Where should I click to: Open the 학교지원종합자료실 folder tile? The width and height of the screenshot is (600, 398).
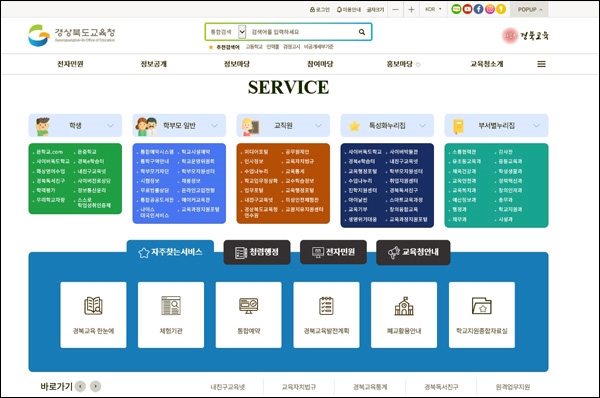(482, 315)
